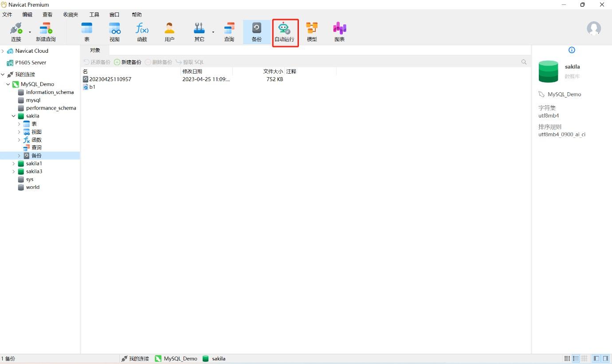Click the 新建备份 button

click(x=128, y=62)
